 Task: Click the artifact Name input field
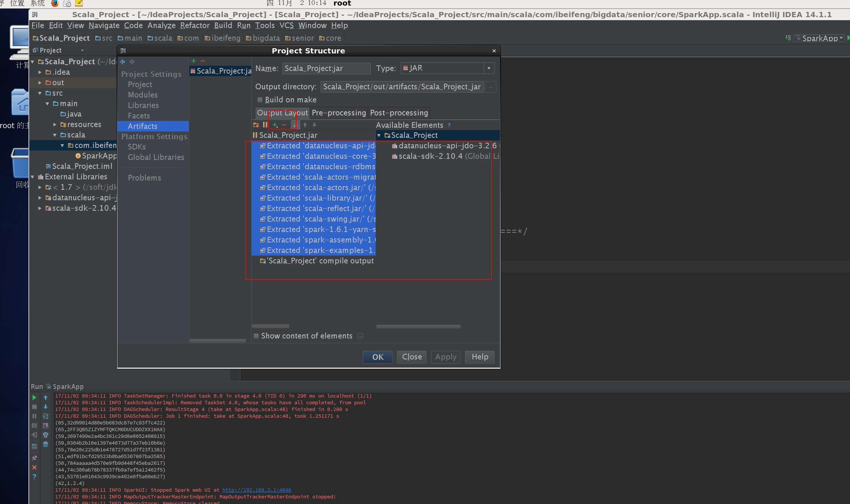[326, 68]
